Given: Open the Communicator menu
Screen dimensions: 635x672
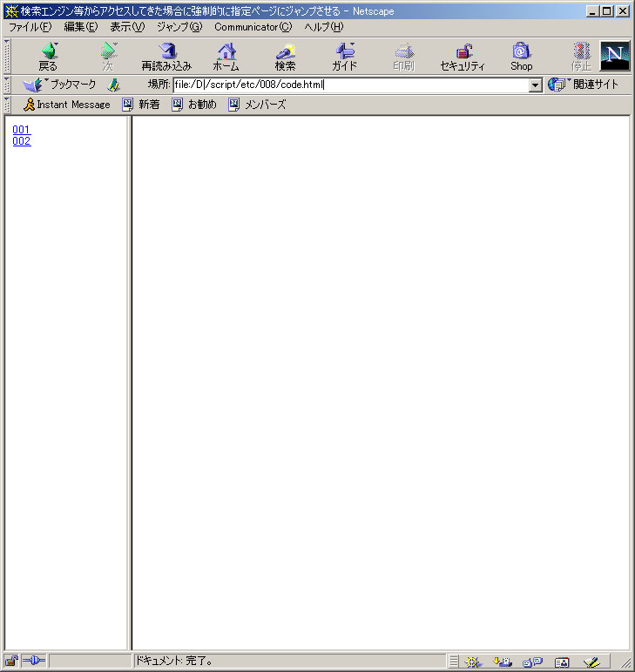Looking at the screenshot, I should [x=253, y=27].
